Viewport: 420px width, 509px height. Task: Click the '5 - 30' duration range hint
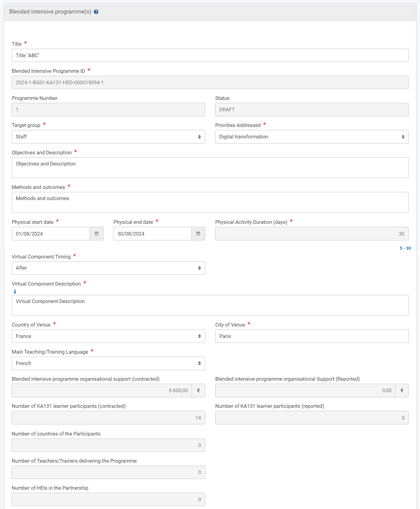405,248
